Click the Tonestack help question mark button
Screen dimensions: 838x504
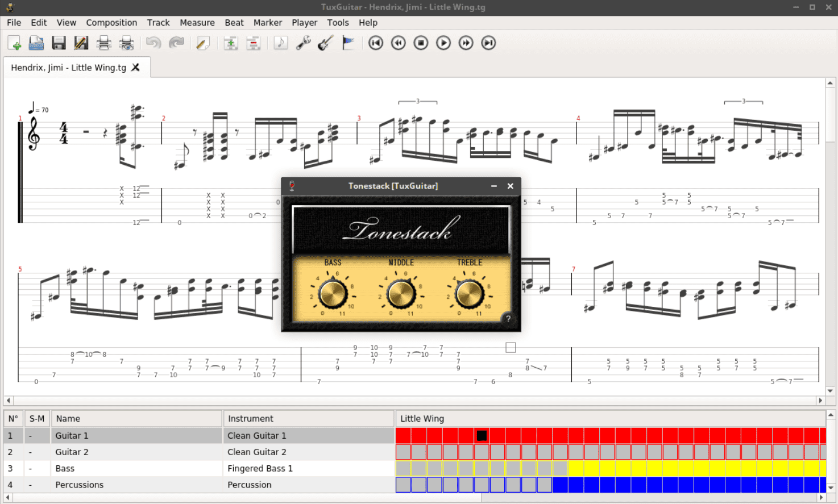(x=509, y=318)
